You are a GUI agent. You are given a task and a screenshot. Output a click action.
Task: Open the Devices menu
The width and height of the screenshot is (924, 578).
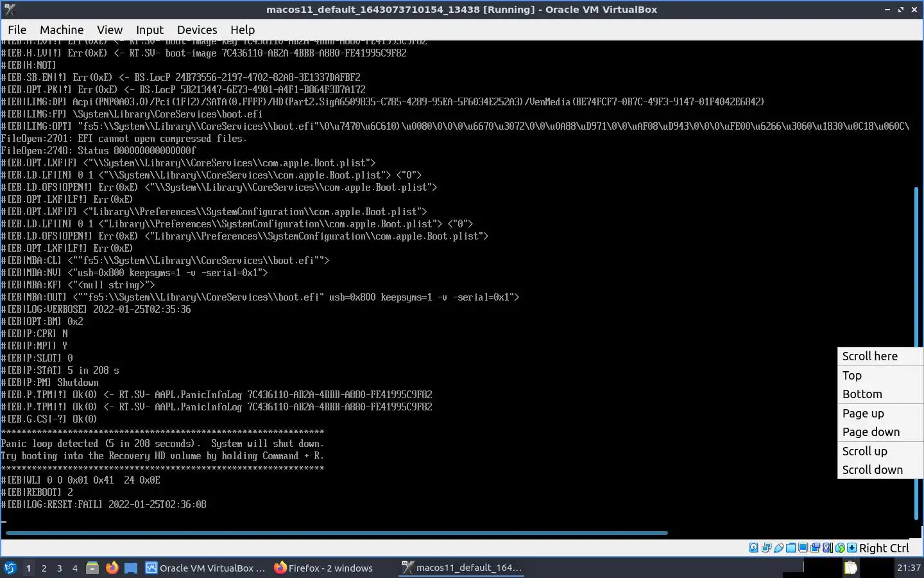(197, 30)
